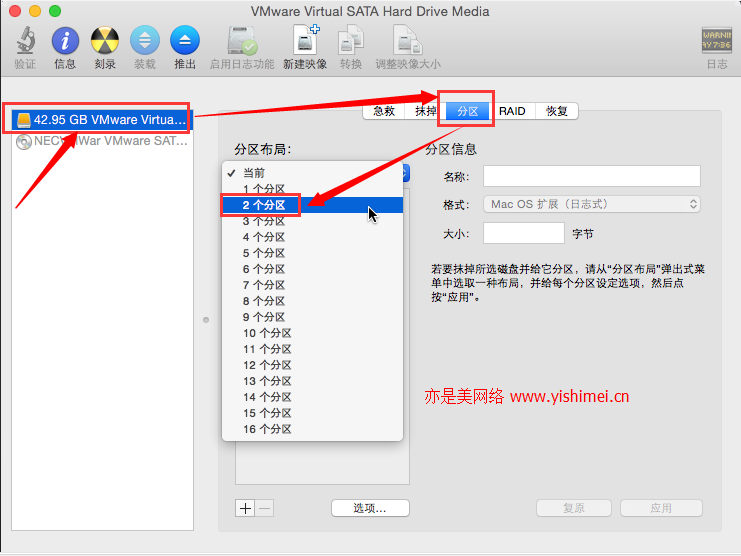The height and width of the screenshot is (556, 741).
Task: Click the Mount (装载) toolbar icon
Action: 145,40
